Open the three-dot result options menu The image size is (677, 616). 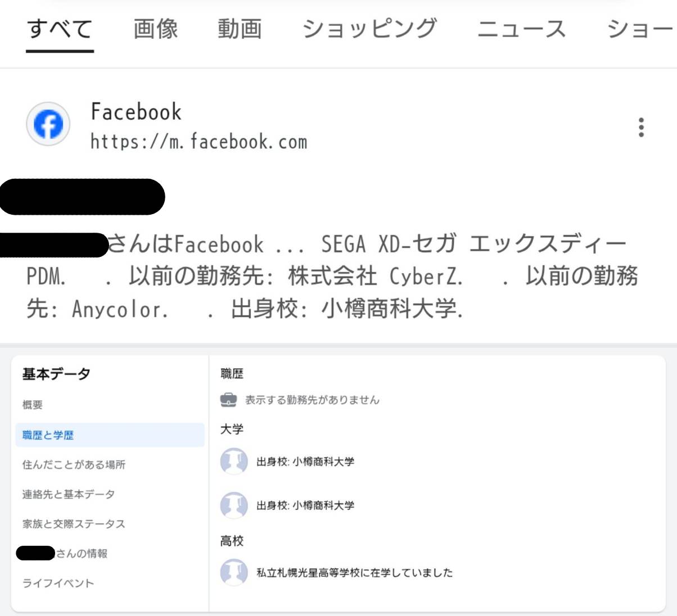click(641, 128)
